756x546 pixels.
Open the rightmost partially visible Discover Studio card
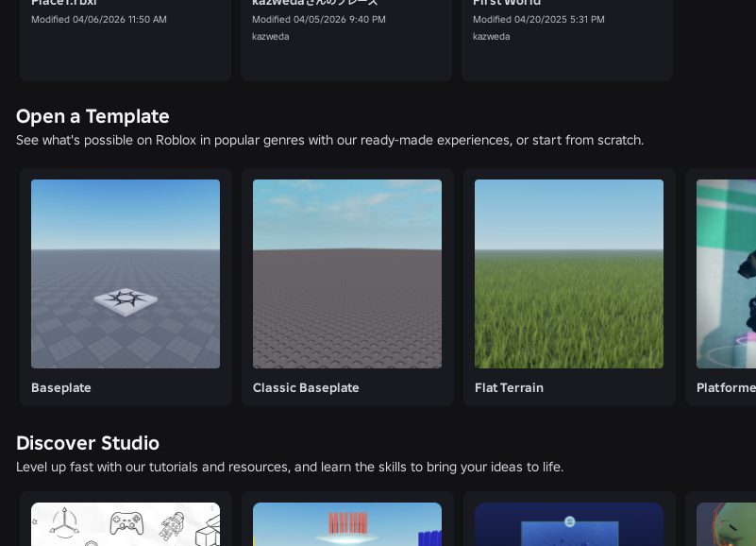click(726, 525)
